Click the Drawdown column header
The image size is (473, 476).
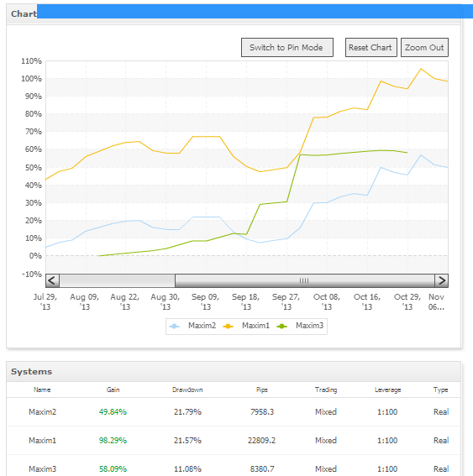click(x=187, y=390)
